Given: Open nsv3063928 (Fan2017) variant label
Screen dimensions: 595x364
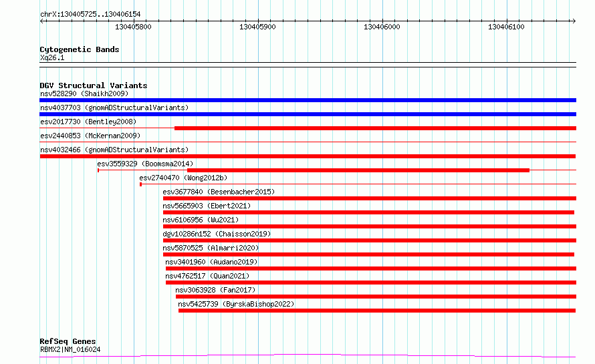Looking at the screenshot, I should tap(215, 290).
